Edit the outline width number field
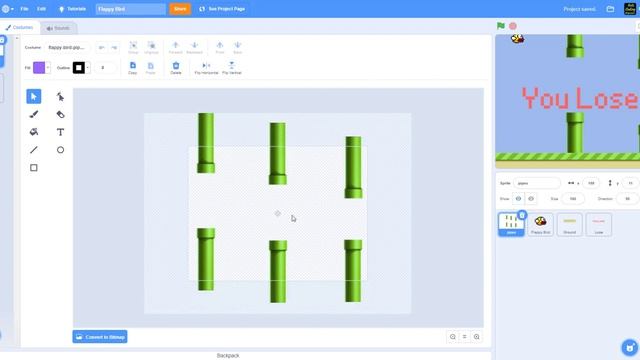The width and height of the screenshot is (640, 360). (x=105, y=68)
